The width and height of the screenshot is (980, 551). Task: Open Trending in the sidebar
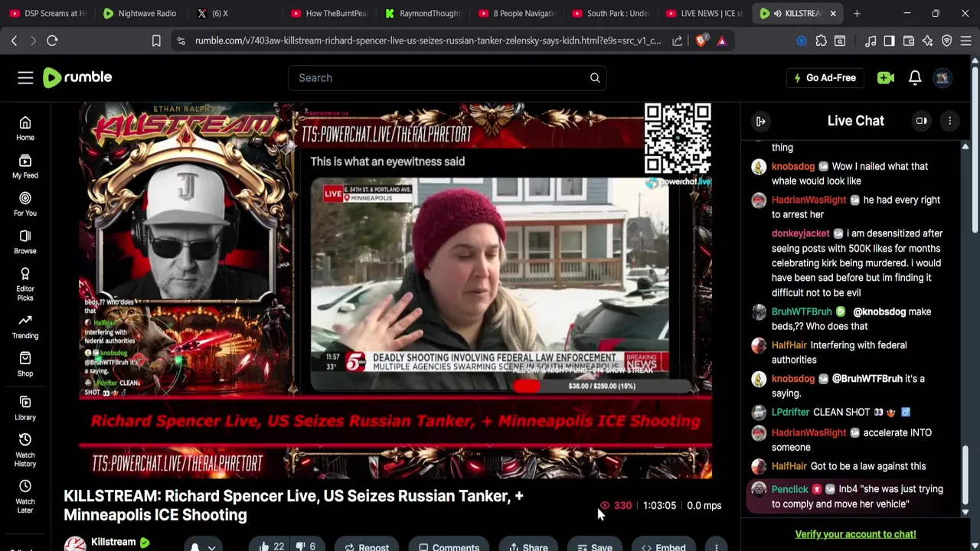(x=25, y=326)
